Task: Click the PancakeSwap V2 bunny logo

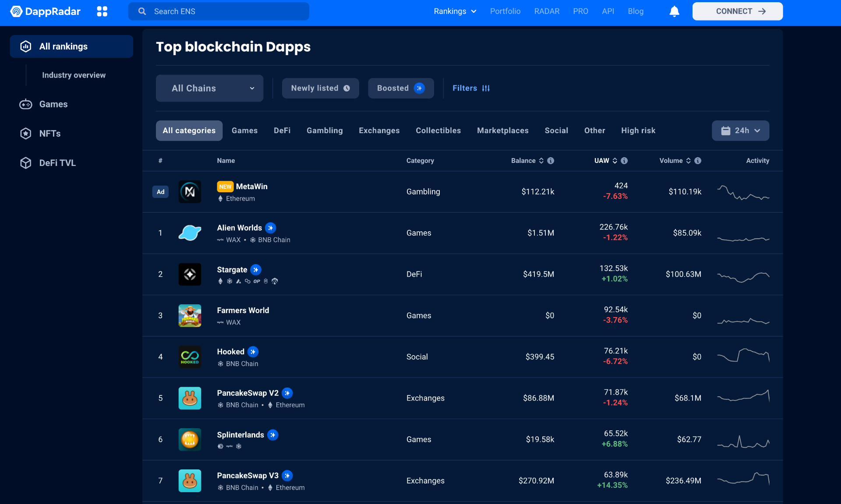Action: coord(190,398)
